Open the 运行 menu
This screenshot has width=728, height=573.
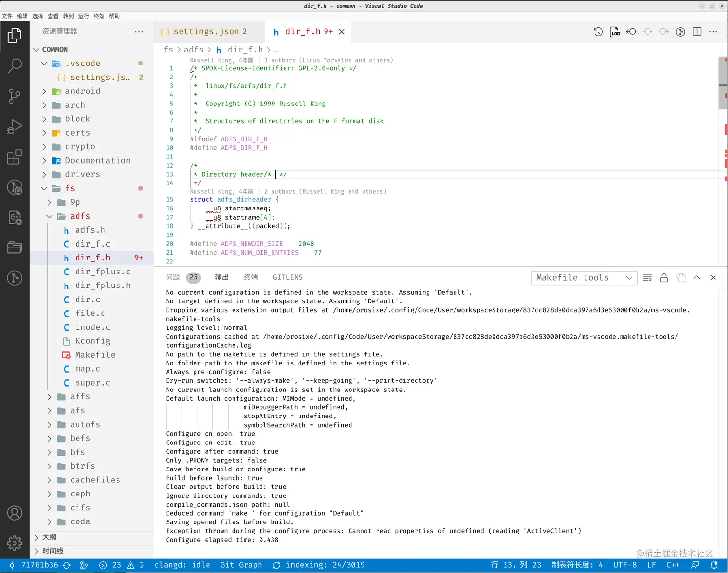[x=84, y=16]
